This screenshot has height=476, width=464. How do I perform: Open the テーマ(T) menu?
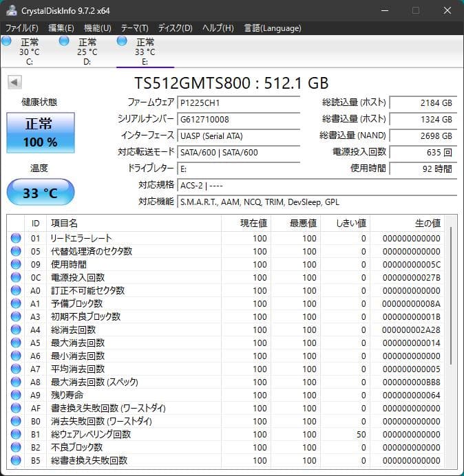pos(135,28)
